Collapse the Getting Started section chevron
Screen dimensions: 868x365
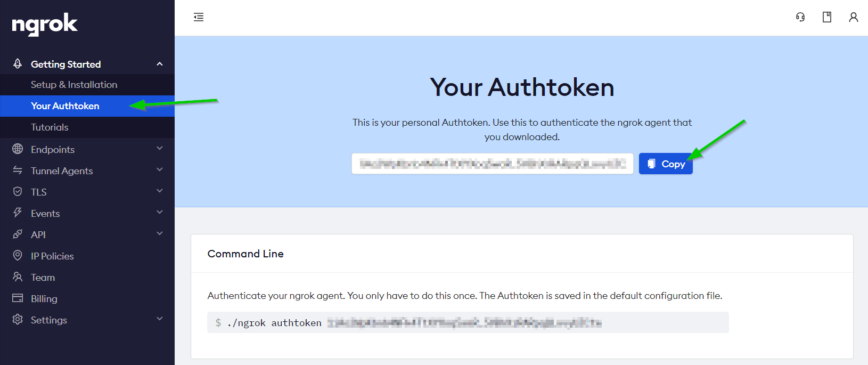click(160, 64)
